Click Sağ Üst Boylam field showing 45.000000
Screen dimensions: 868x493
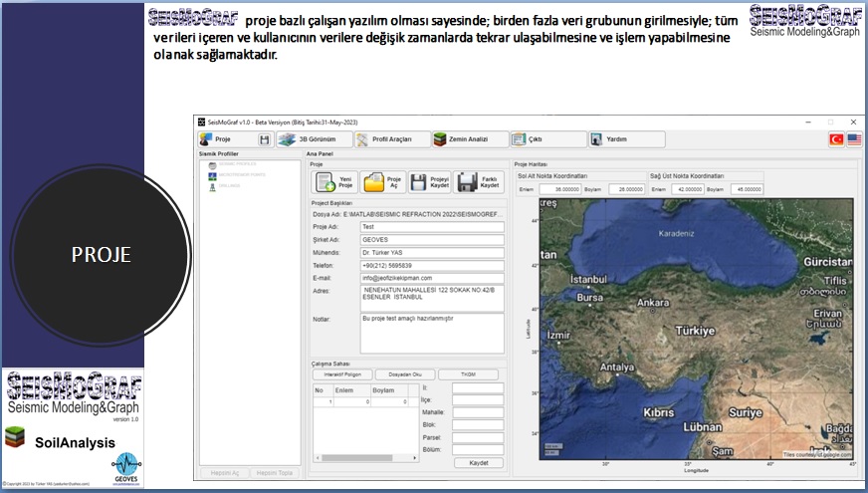(x=747, y=189)
